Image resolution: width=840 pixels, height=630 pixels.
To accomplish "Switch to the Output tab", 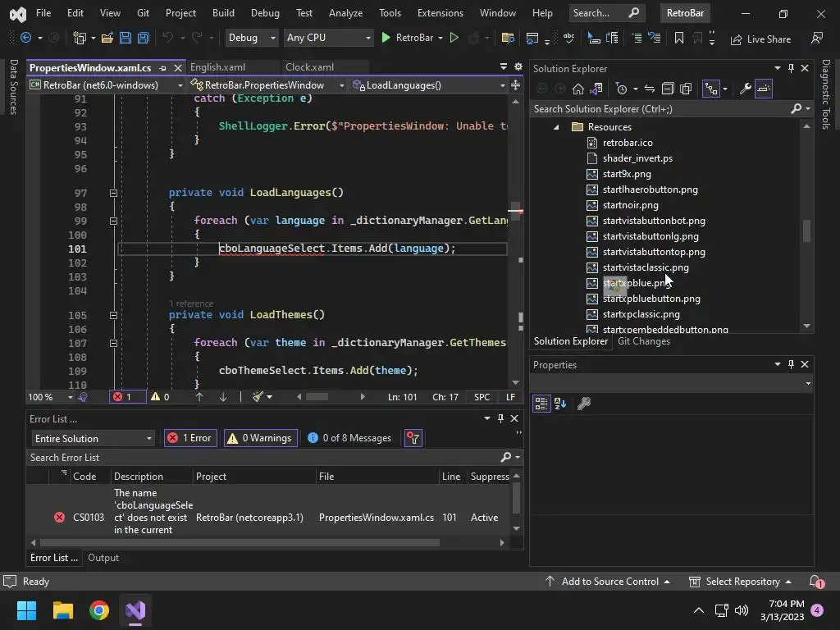I will pos(103,558).
